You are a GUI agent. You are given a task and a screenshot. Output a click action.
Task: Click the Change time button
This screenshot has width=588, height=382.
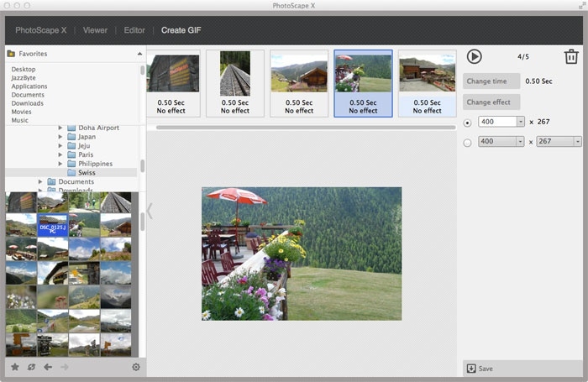490,81
